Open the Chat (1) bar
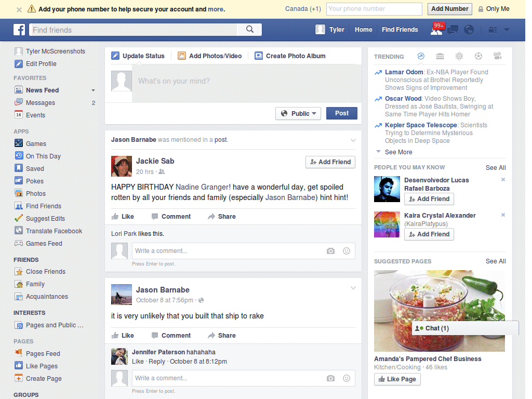Screen dimensions: 532x399 (x=465, y=328)
